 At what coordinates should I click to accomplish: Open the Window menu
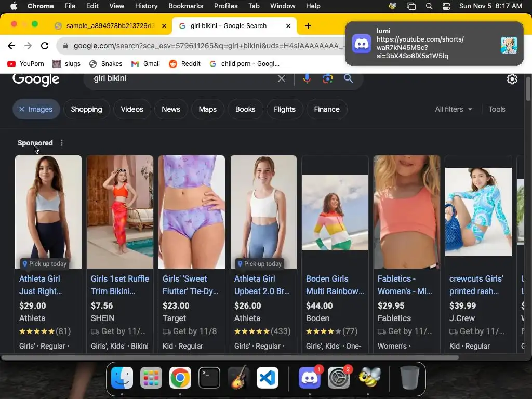pos(283,6)
